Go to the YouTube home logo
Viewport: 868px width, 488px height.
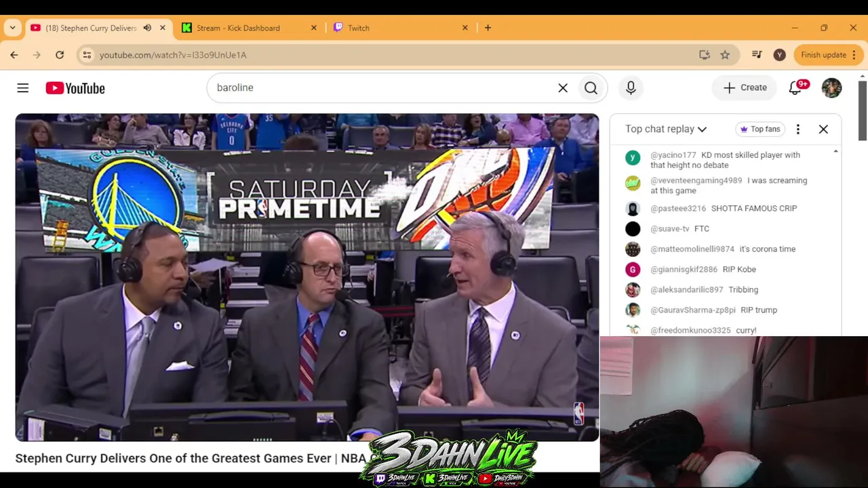coord(75,88)
